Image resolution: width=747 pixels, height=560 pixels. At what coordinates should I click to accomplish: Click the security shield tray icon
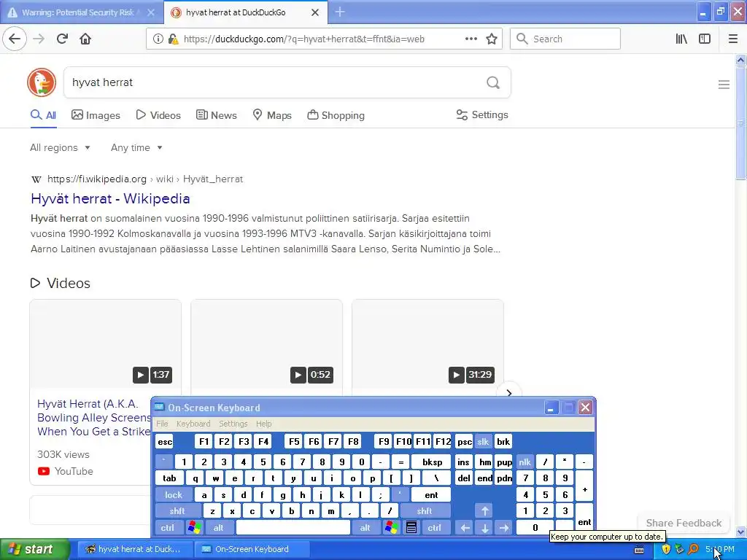click(665, 549)
